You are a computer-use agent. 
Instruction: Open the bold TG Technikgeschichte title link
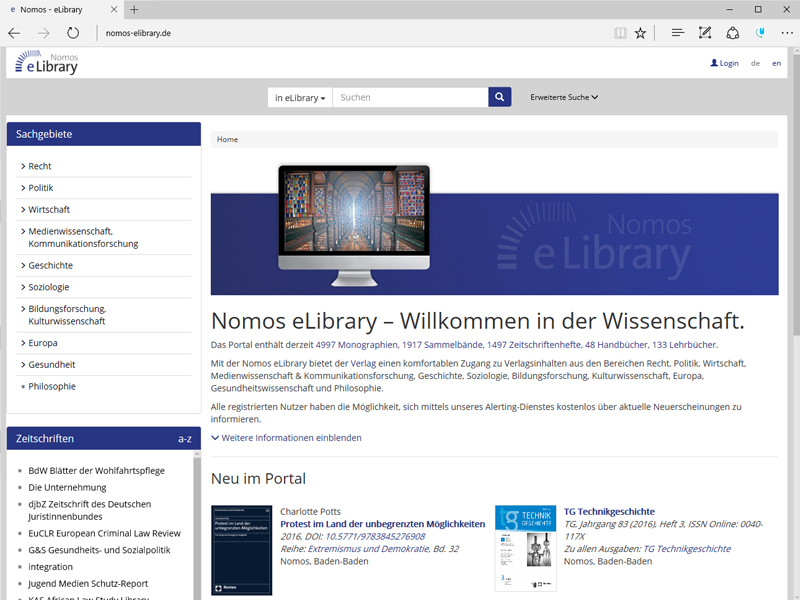coord(609,511)
